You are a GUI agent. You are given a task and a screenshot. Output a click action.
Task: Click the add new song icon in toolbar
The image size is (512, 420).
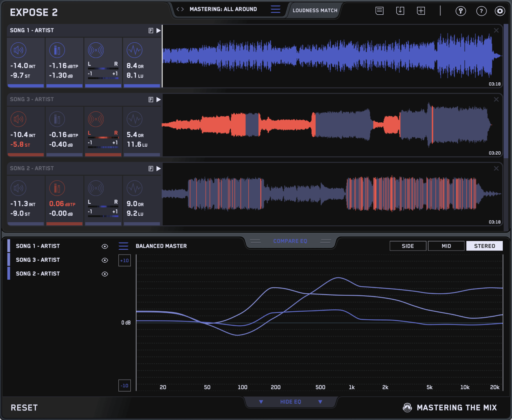pyautogui.click(x=421, y=10)
